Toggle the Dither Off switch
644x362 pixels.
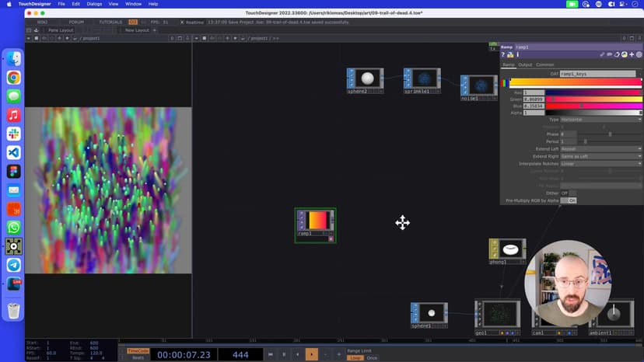coord(568,193)
